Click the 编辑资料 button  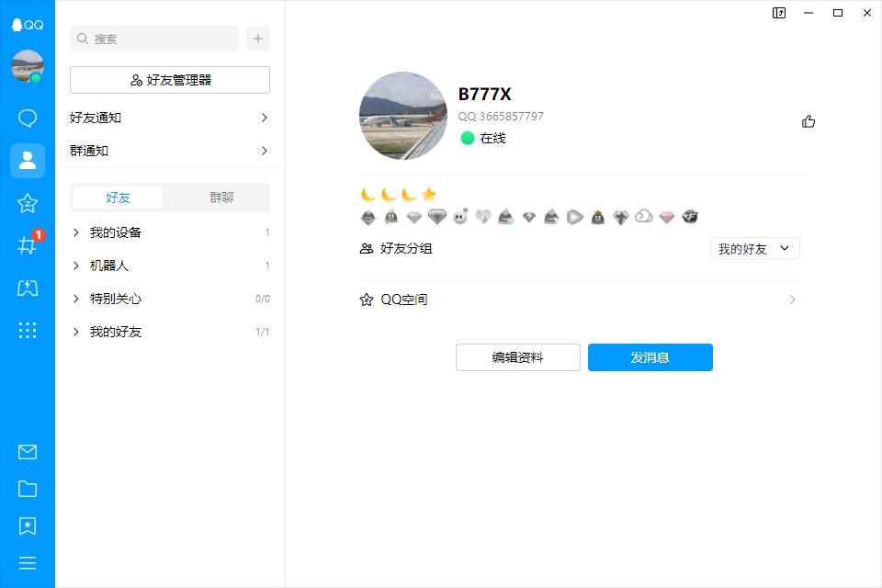tap(517, 357)
